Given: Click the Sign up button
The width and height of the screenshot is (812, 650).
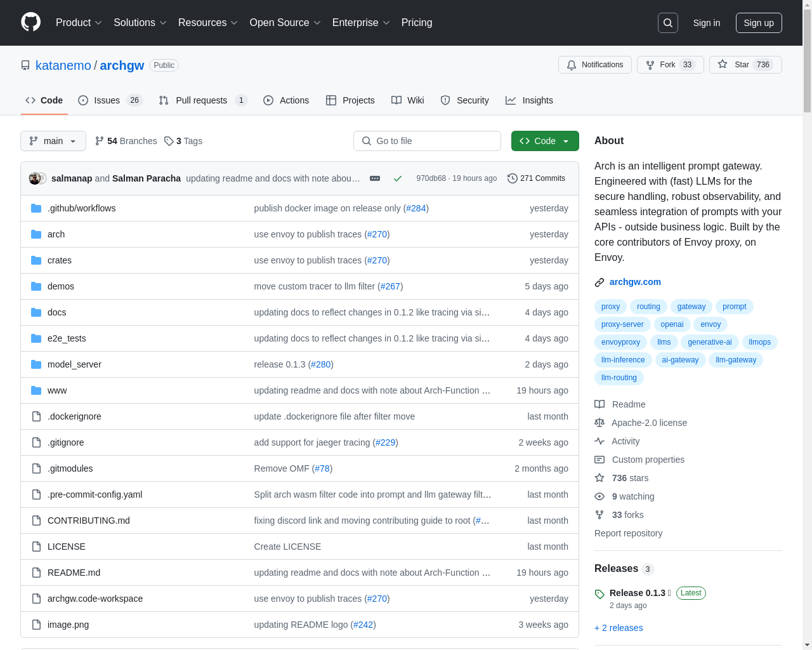Looking at the screenshot, I should 759,23.
